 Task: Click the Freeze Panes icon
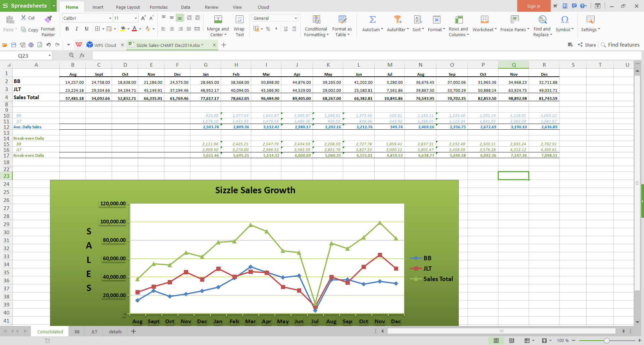[x=515, y=19]
